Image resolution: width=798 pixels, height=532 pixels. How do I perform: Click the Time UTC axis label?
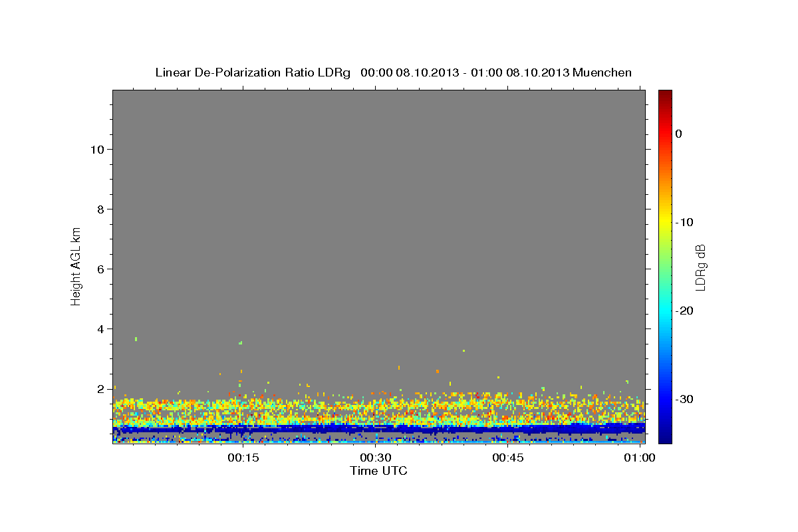click(378, 471)
